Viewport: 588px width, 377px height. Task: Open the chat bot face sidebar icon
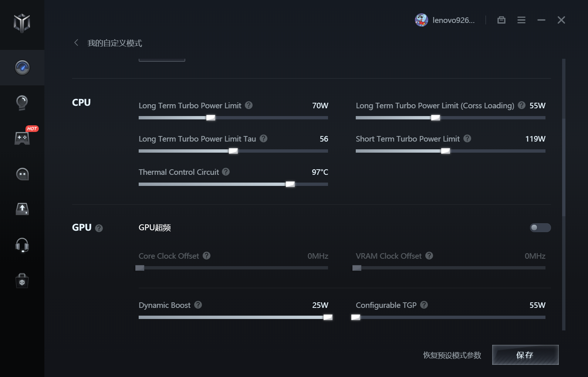[22, 174]
